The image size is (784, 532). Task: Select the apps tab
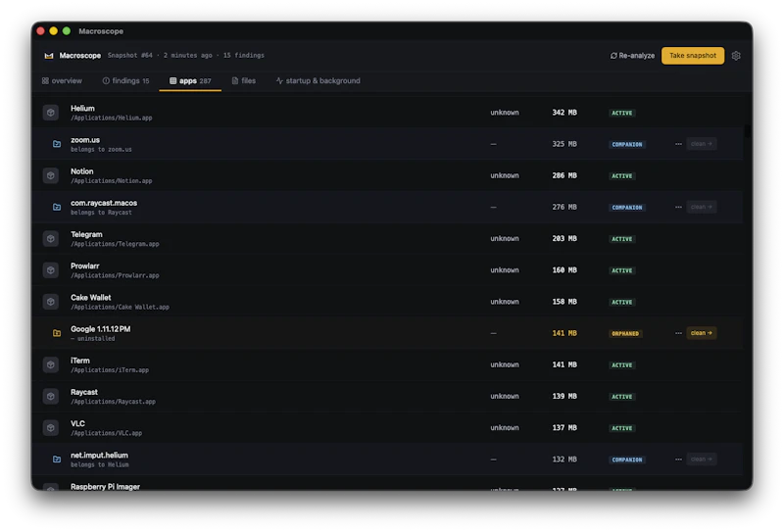click(190, 80)
